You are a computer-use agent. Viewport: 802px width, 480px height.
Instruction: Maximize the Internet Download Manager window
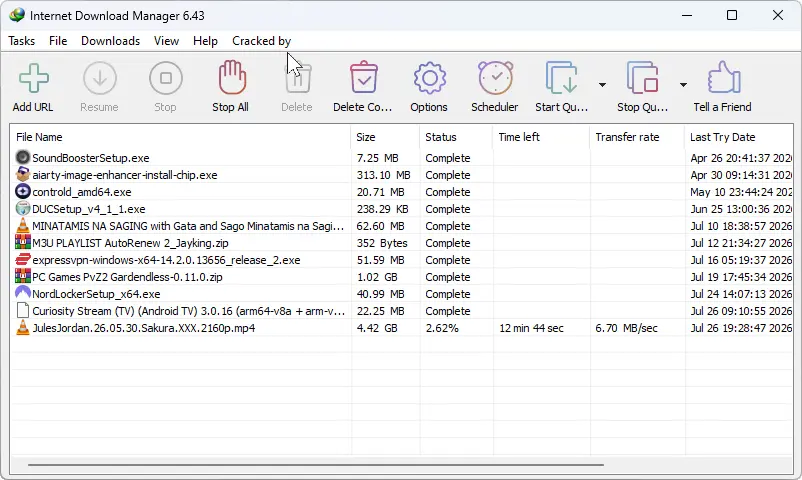pyautogui.click(x=732, y=15)
